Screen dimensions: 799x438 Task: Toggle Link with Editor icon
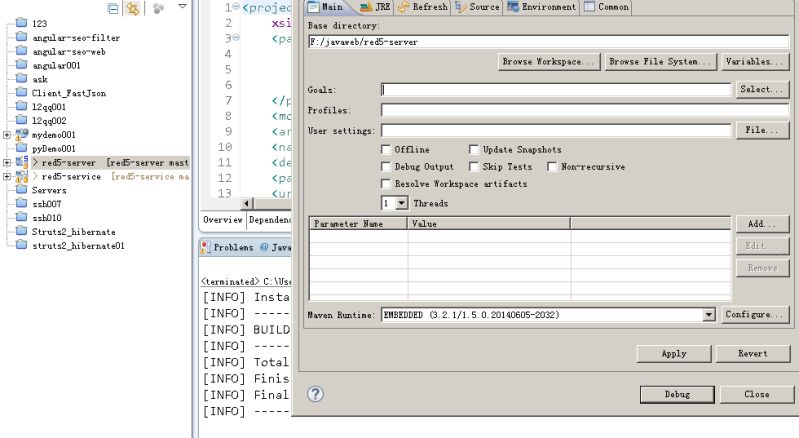tap(132, 8)
